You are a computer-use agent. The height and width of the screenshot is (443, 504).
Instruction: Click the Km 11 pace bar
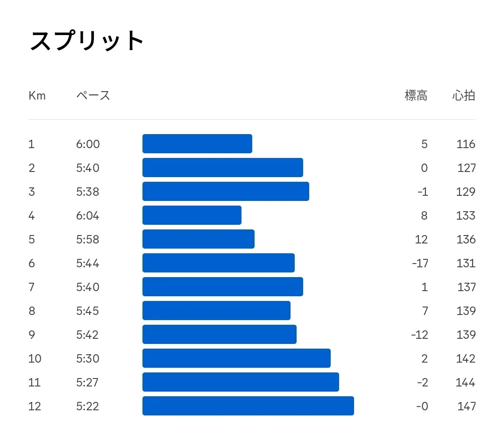pos(241,382)
